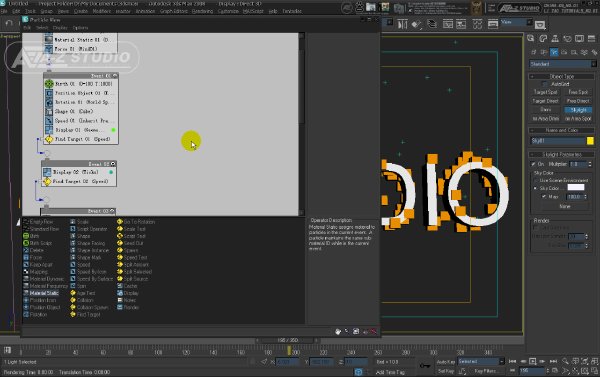The height and width of the screenshot is (377, 600).
Task: Click the Mirror tool in toolbar
Action: (x=402, y=24)
